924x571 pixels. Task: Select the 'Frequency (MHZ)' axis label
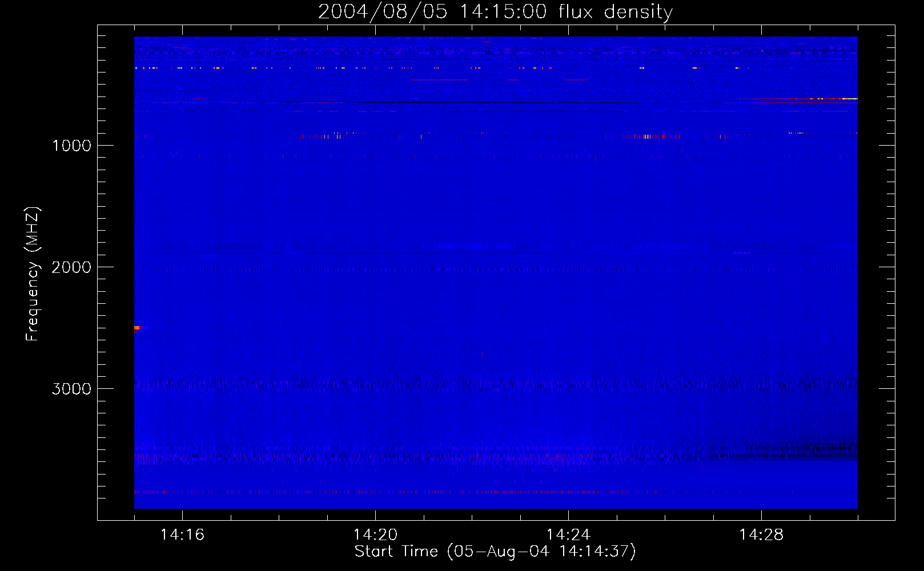tap(33, 274)
